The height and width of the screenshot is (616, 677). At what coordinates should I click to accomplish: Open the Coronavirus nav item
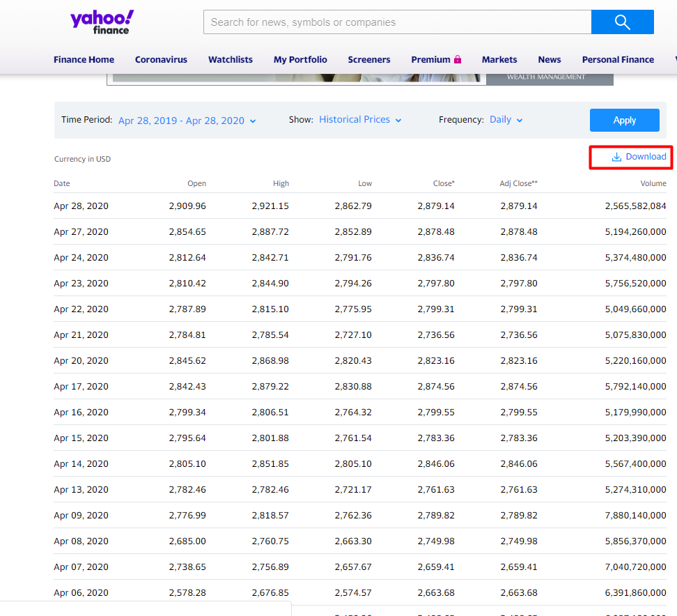[161, 60]
